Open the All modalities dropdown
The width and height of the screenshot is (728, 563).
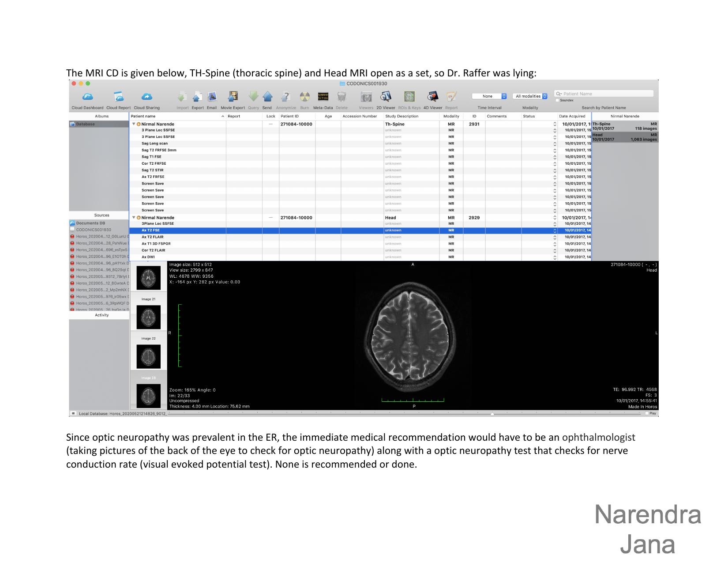(x=531, y=96)
